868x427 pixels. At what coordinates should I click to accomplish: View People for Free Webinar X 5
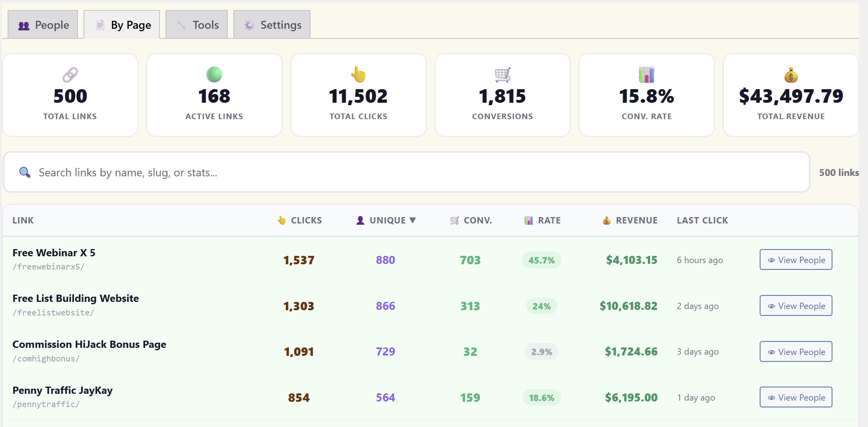coord(796,260)
